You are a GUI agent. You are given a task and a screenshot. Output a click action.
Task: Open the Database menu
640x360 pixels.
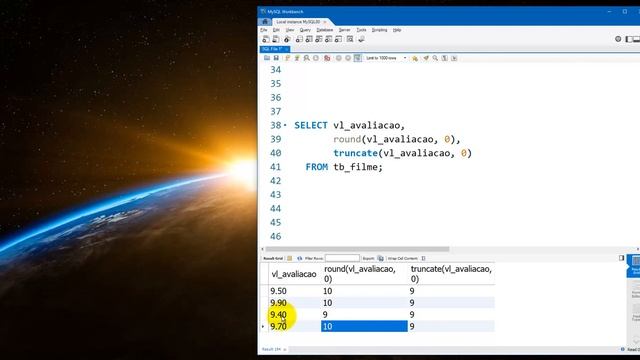coord(324,30)
